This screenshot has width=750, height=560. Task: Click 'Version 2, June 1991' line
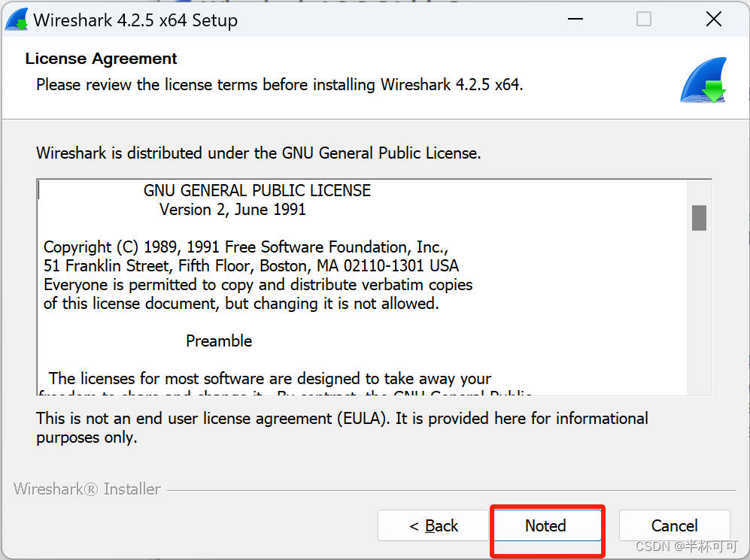(x=232, y=209)
